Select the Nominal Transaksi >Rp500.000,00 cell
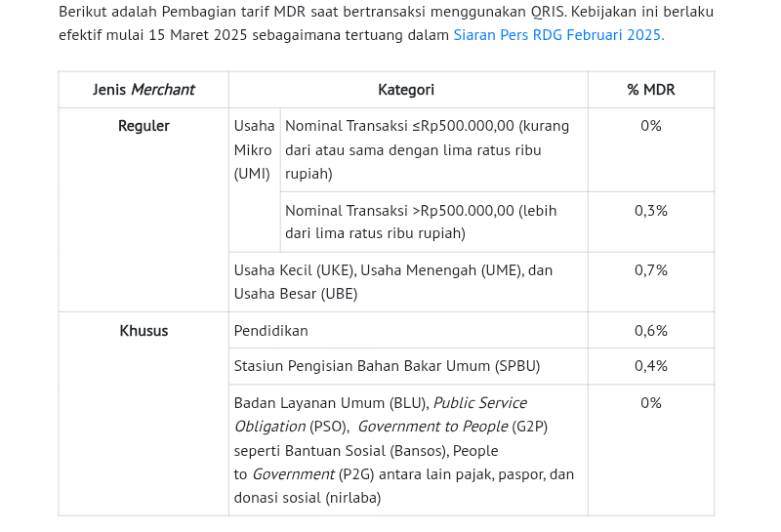Image resolution: width=781 pixels, height=532 pixels. tap(421, 222)
